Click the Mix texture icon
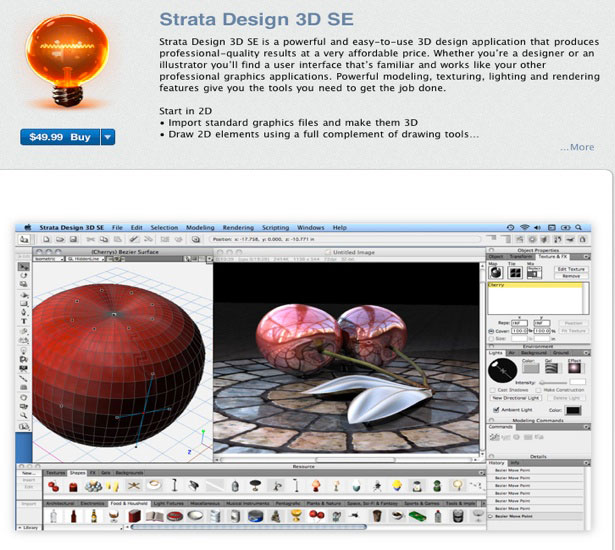This screenshot has height=550, width=615. (534, 272)
